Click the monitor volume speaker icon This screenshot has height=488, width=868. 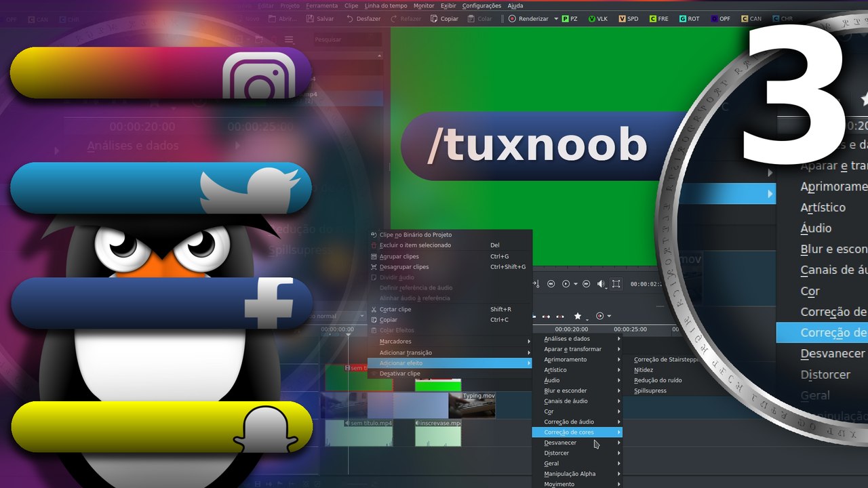pos(601,284)
